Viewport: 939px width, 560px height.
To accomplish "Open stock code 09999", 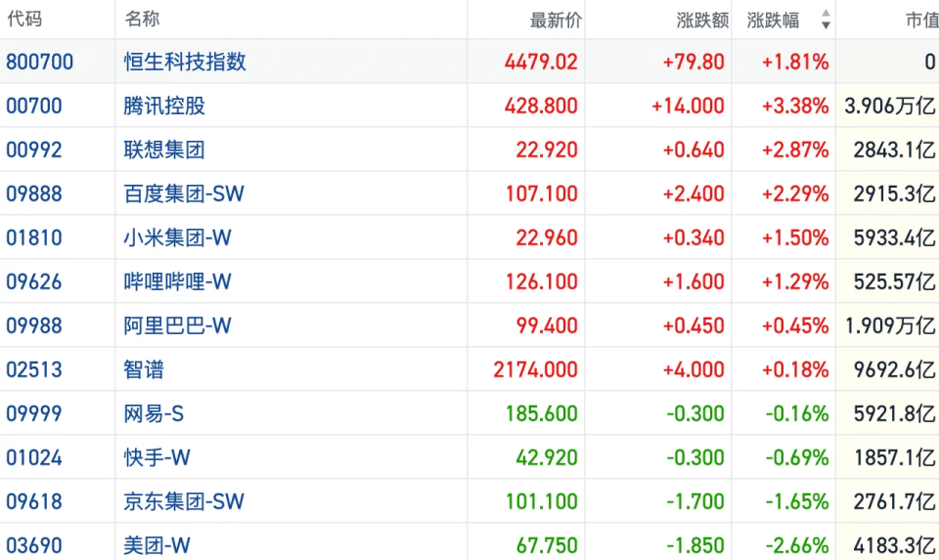I will [34, 413].
